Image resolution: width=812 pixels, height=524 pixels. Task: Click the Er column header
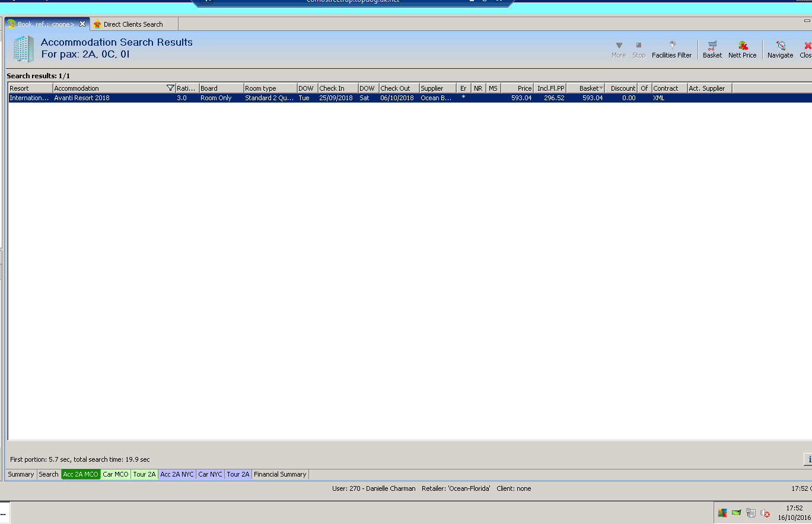coord(464,88)
